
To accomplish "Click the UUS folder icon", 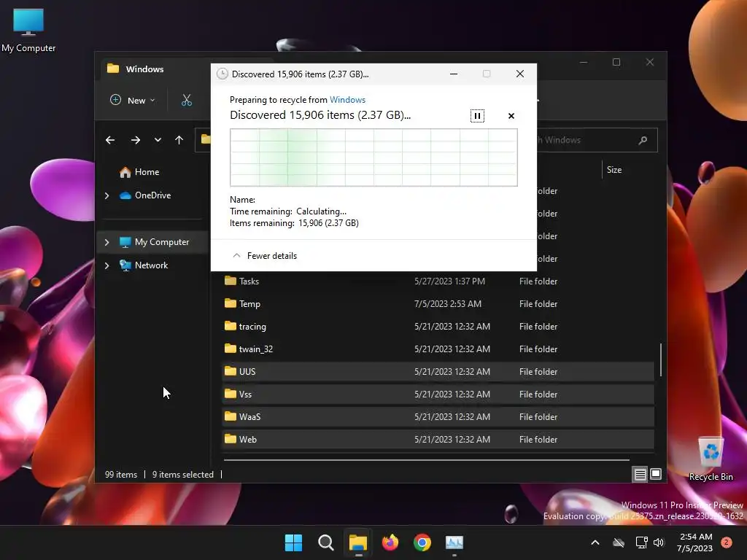I will point(231,371).
